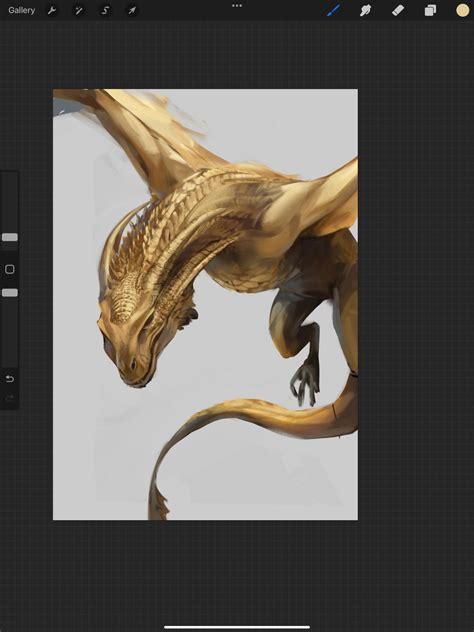The width and height of the screenshot is (474, 632).
Task: Open the active color picker swatch
Action: pos(462,10)
